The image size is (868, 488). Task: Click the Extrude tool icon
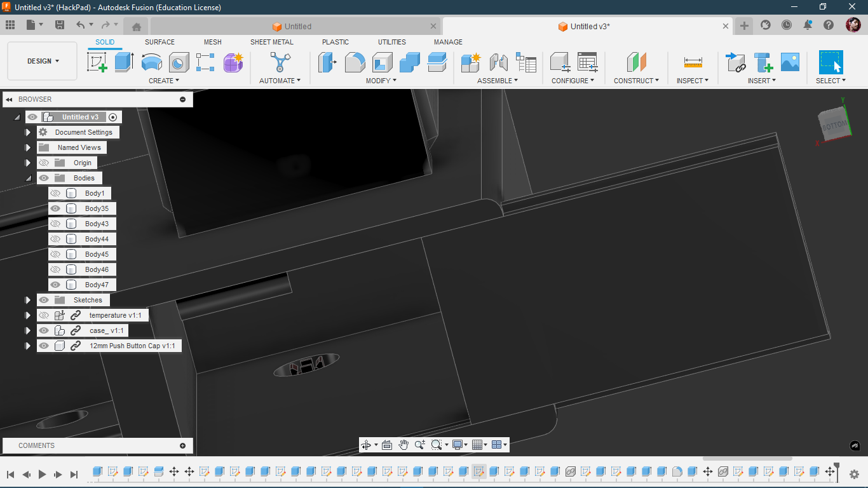124,62
